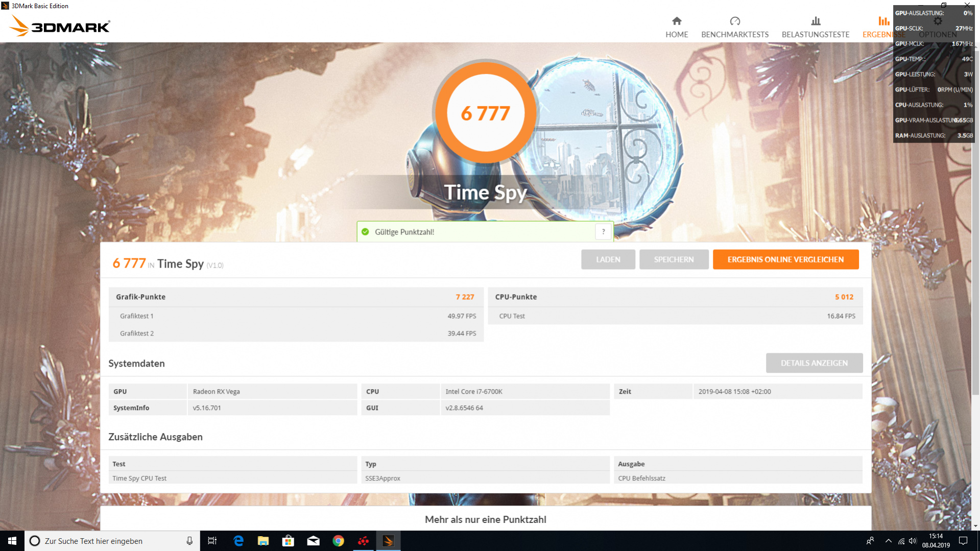Open the HOME tab
The width and height of the screenshot is (980, 551).
point(677,27)
